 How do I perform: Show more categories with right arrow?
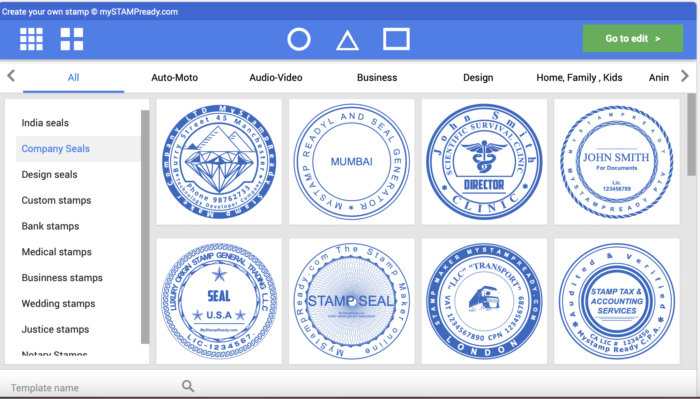pos(684,76)
